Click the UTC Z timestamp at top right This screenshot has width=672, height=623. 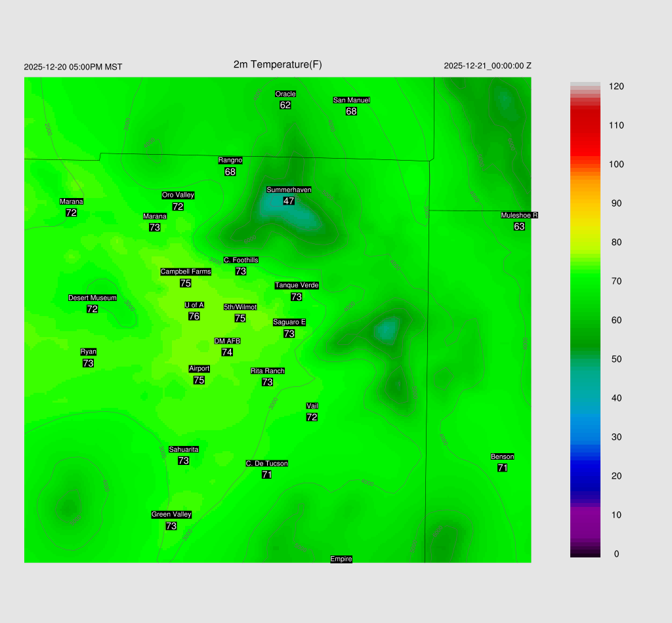point(488,66)
